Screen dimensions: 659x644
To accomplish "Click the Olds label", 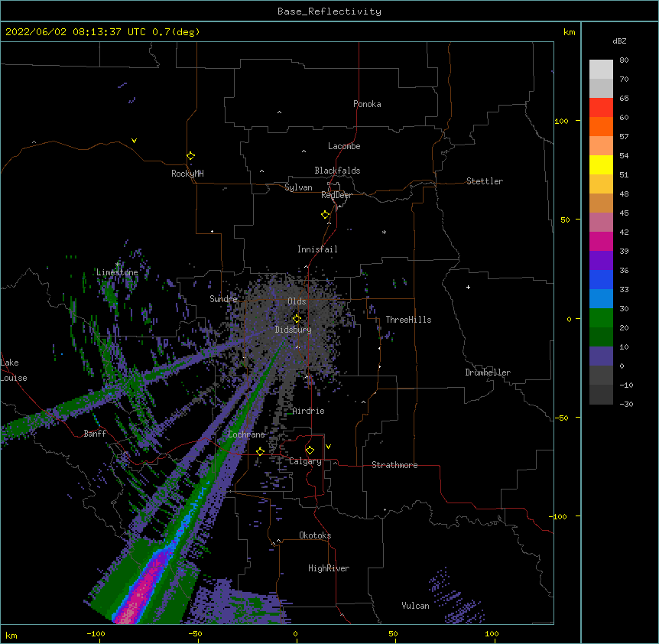I will (x=297, y=301).
